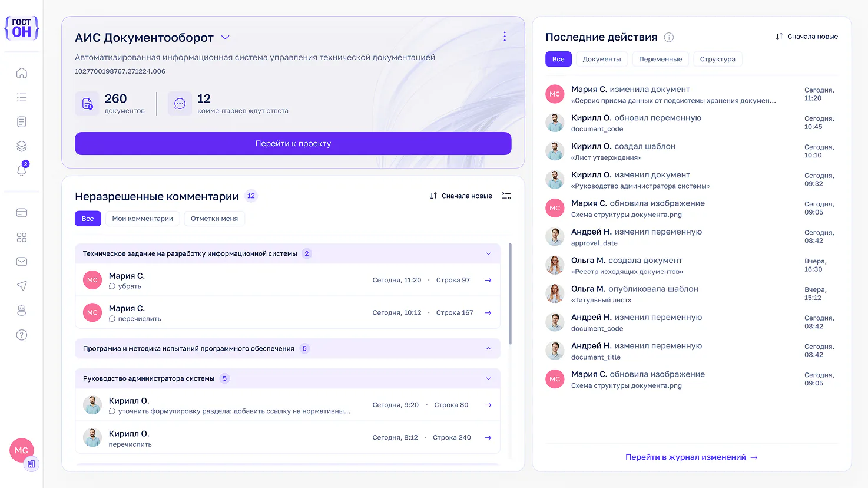The image size is (868, 488).
Task: Open the three-dot project menu
Action: click(x=505, y=37)
